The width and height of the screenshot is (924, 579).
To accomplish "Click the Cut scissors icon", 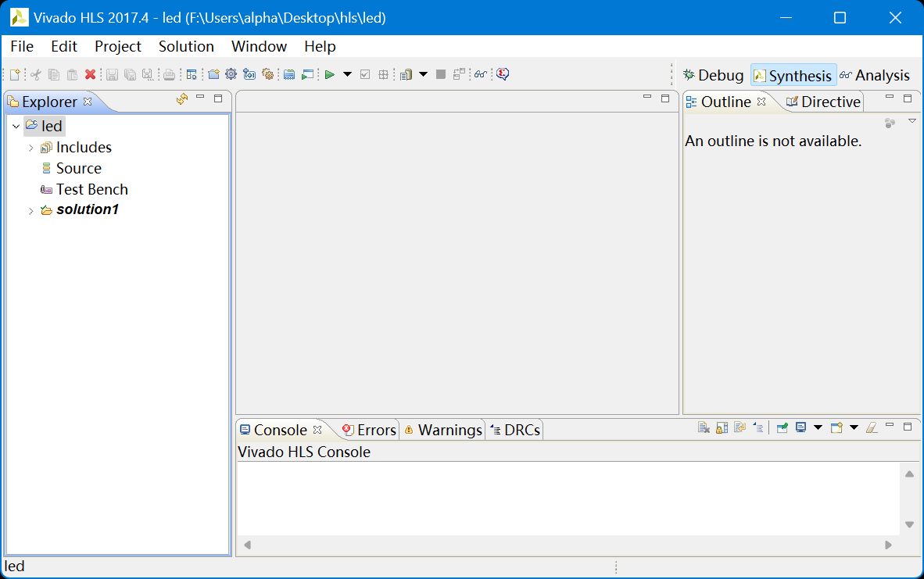I will click(35, 74).
